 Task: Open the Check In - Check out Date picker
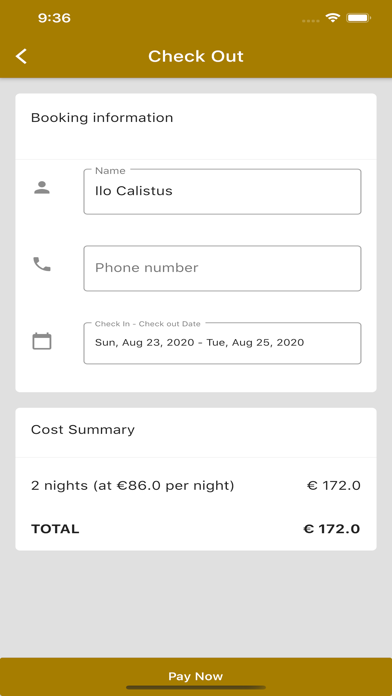point(222,343)
